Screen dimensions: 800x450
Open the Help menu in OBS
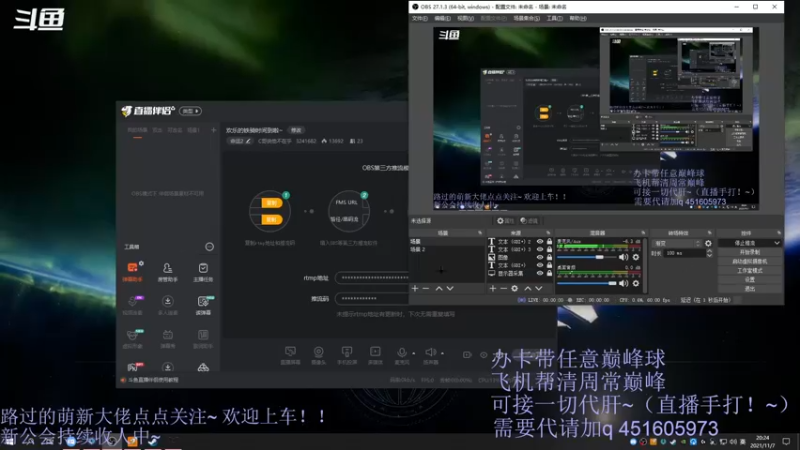point(578,18)
